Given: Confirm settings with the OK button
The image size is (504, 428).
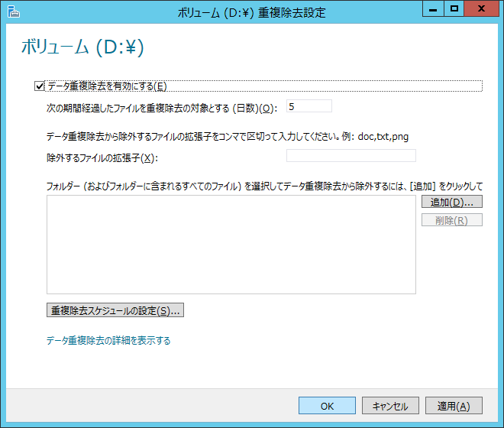Looking at the screenshot, I should tap(327, 406).
